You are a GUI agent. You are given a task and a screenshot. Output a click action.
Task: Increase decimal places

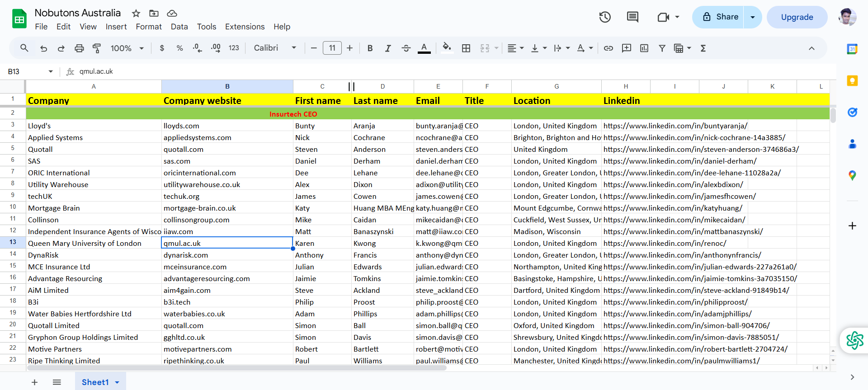point(216,48)
